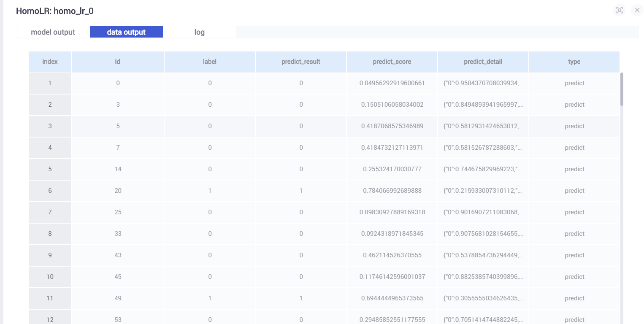Select predict_score value 0.09830927889169318
The width and height of the screenshot is (644, 324).
click(x=392, y=212)
